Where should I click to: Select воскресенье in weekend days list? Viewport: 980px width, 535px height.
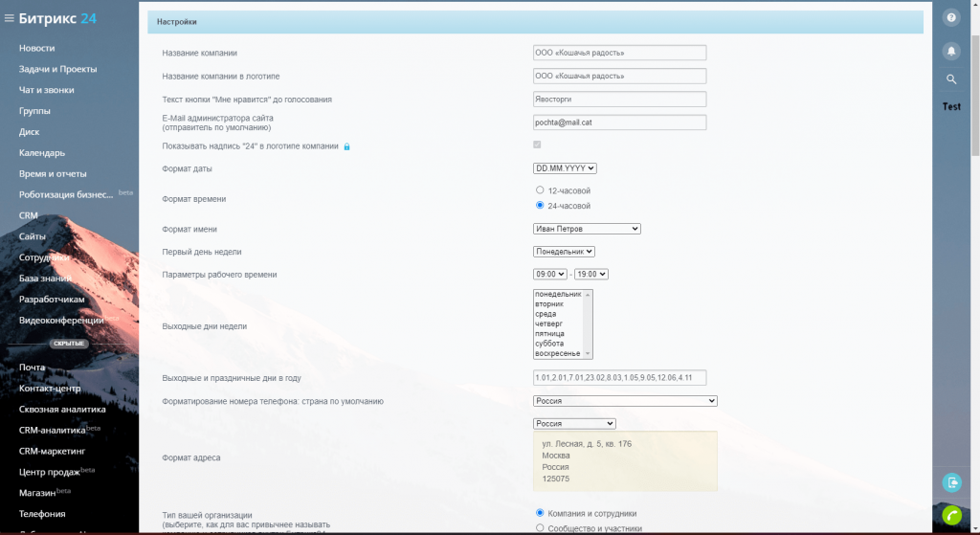click(x=558, y=354)
